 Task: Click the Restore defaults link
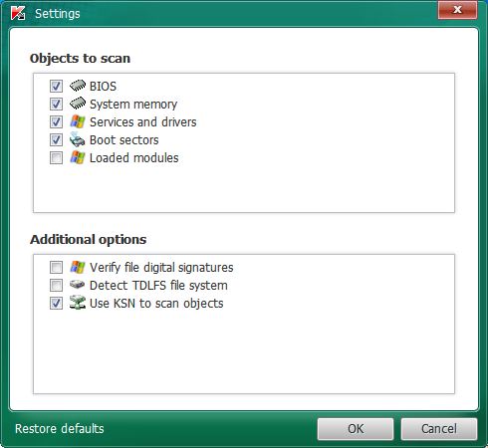pyautogui.click(x=60, y=428)
